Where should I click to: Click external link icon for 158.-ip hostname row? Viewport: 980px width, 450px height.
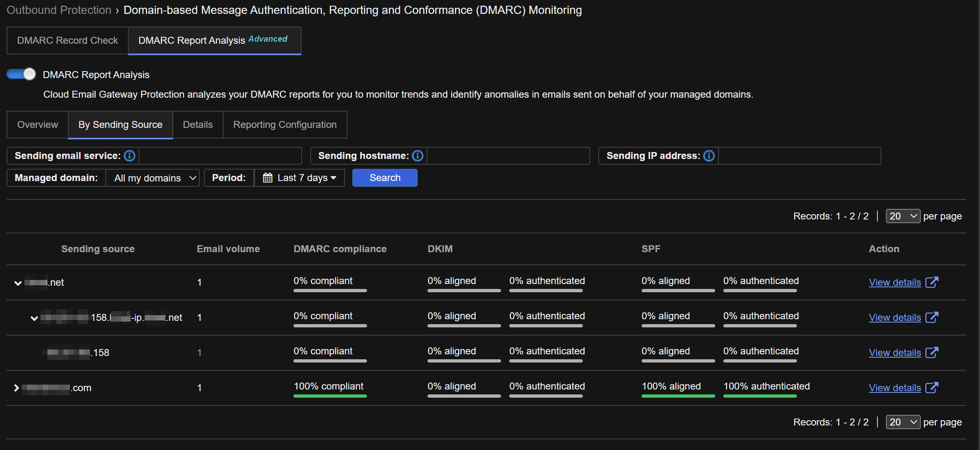pyautogui.click(x=931, y=317)
